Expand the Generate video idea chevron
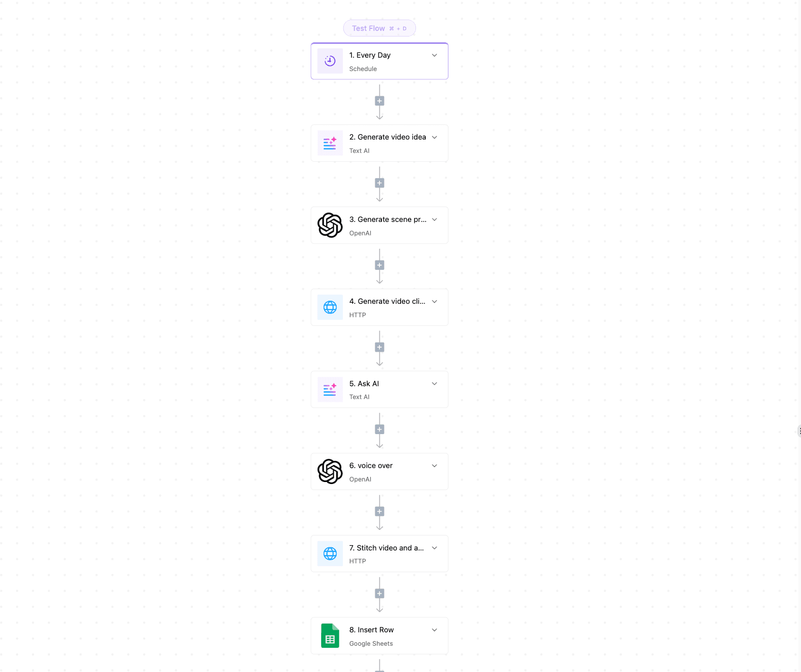 [434, 137]
